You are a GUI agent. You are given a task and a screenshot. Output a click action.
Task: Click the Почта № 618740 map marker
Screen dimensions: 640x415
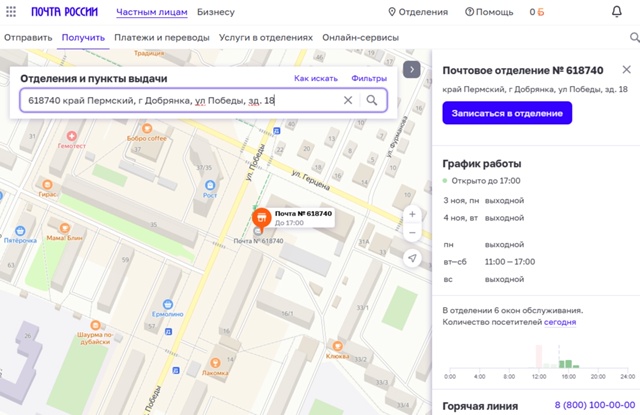pos(259,218)
